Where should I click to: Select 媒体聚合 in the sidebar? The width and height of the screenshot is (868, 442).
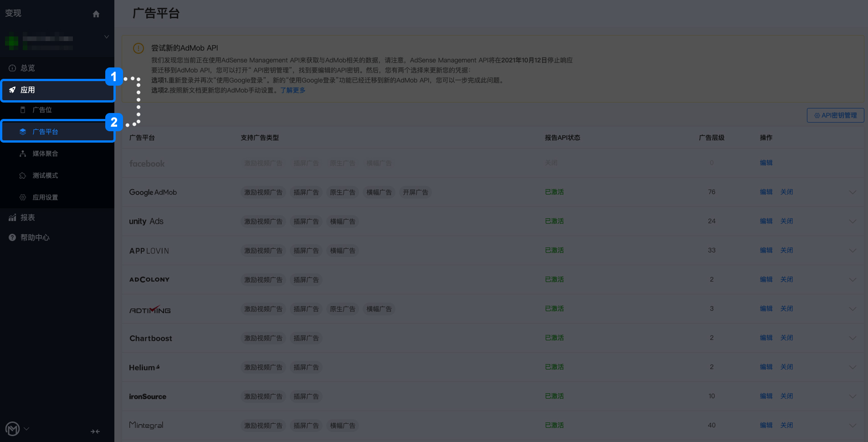click(45, 154)
